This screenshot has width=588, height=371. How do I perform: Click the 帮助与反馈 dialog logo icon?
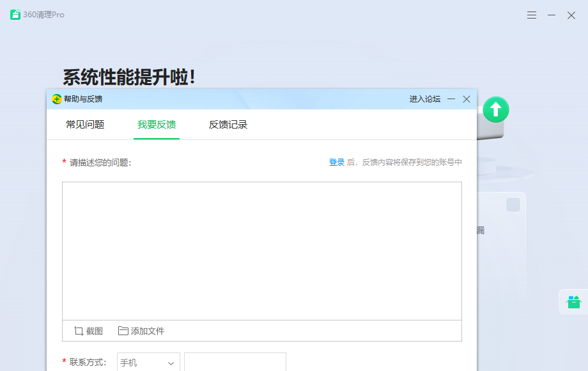point(57,99)
